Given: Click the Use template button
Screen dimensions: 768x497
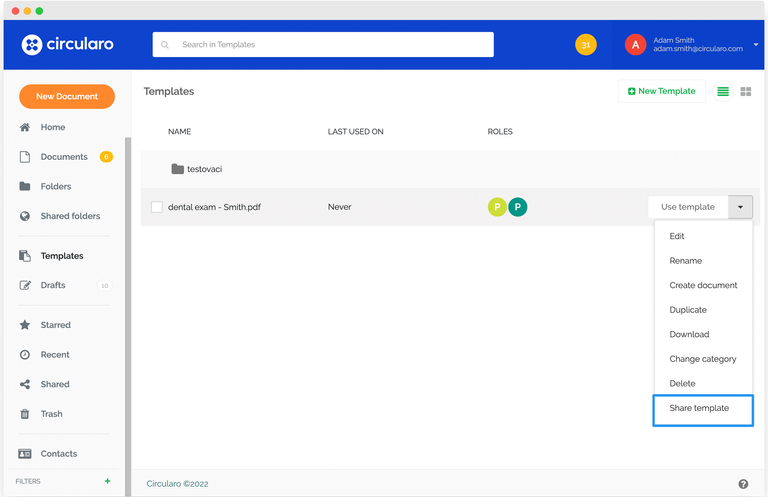Looking at the screenshot, I should [688, 207].
